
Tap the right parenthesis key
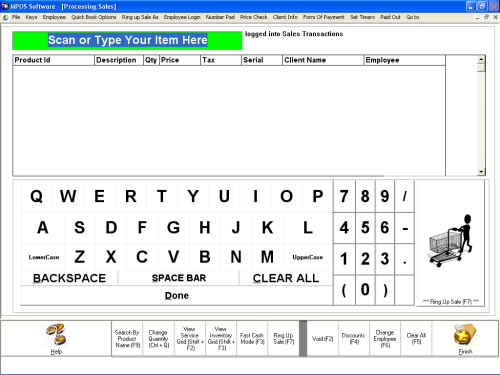click(385, 290)
